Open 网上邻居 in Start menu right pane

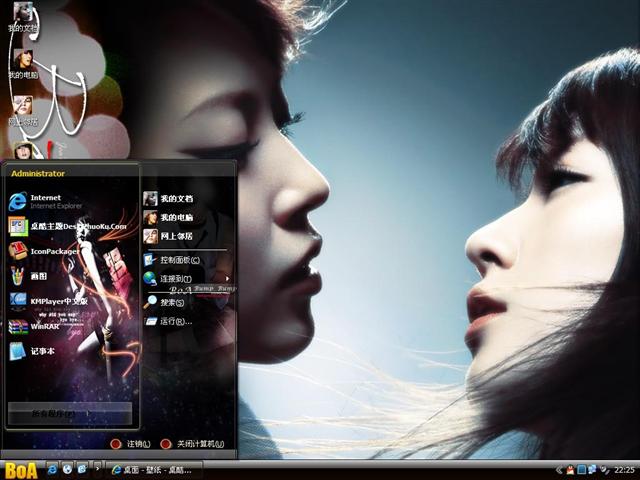tap(168, 236)
